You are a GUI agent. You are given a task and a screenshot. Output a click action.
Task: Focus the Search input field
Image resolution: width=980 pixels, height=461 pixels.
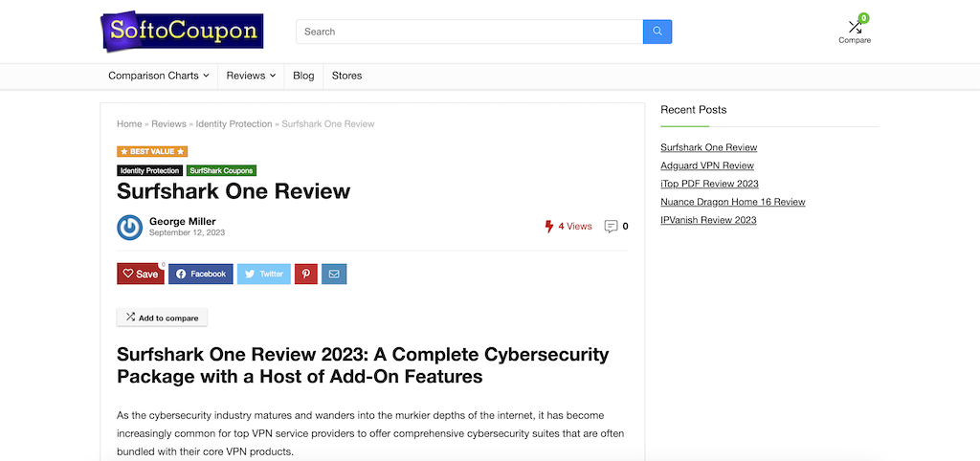(469, 32)
